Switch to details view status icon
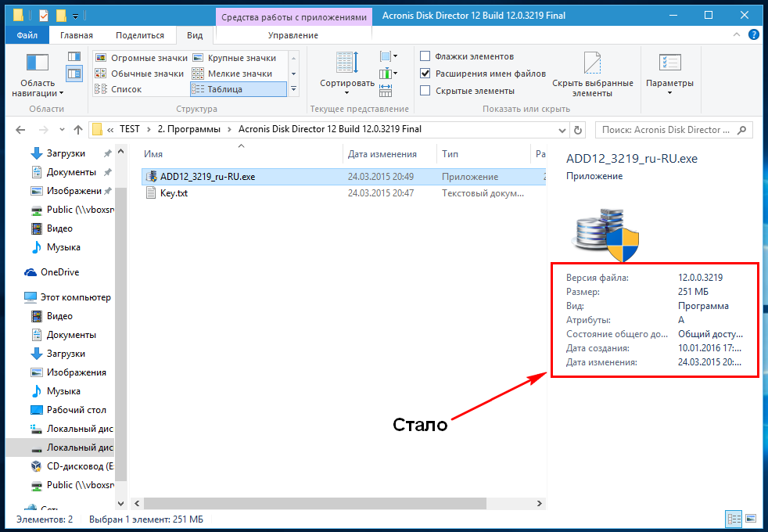768x532 pixels. 734,519
